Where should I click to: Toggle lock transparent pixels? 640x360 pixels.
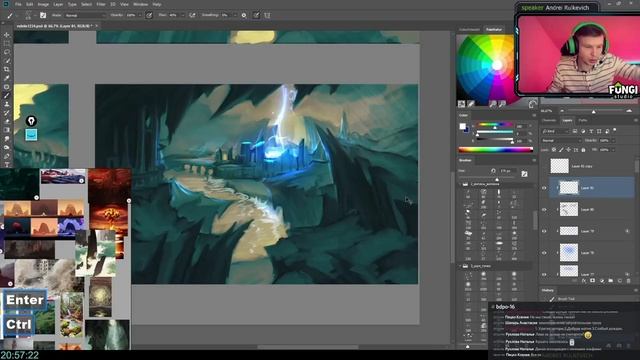[x=554, y=150]
